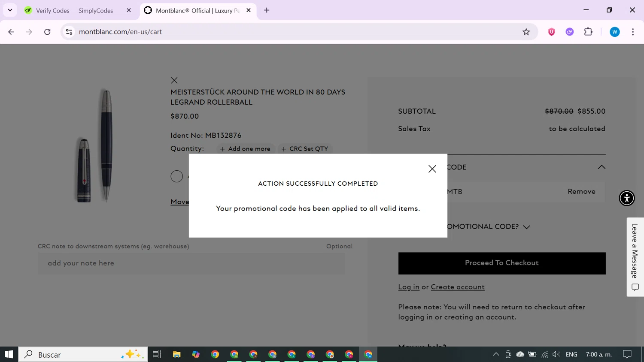Screen dimensions: 644x362
Task: Switch to Verify Codes SimplyCodes tab
Action: pyautogui.click(x=74, y=10)
